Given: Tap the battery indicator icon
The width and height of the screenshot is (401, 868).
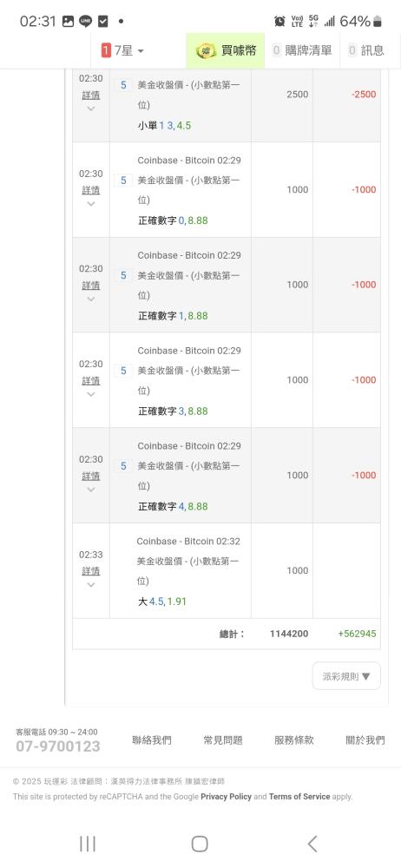Looking at the screenshot, I should [x=378, y=22].
